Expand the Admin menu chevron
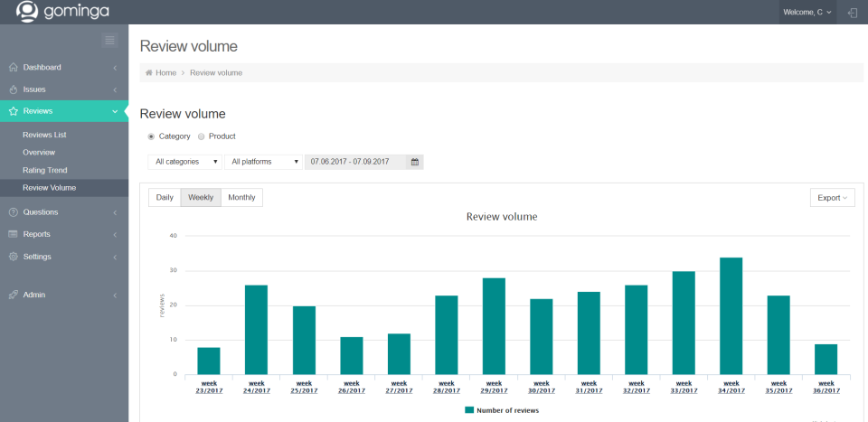 coord(115,295)
